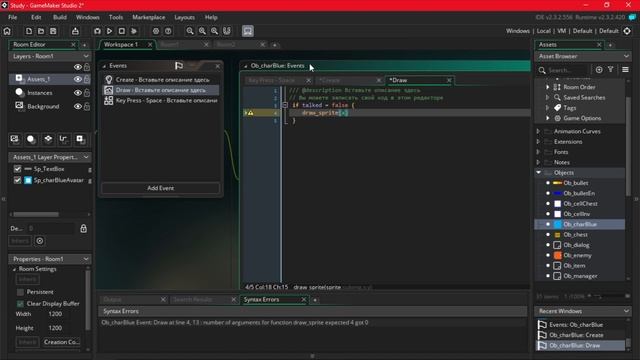Open Ob_charBlue: Create recent window
640x360 pixels.
coord(576,335)
